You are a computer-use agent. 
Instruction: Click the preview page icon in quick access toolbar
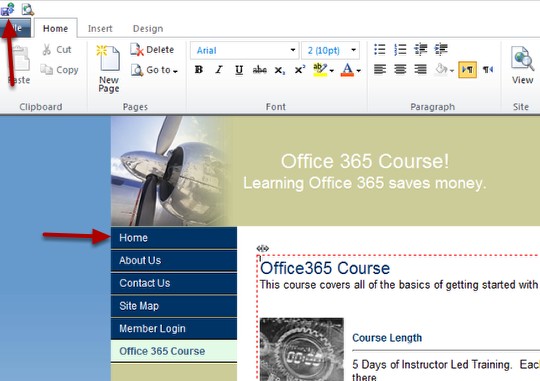click(x=28, y=9)
